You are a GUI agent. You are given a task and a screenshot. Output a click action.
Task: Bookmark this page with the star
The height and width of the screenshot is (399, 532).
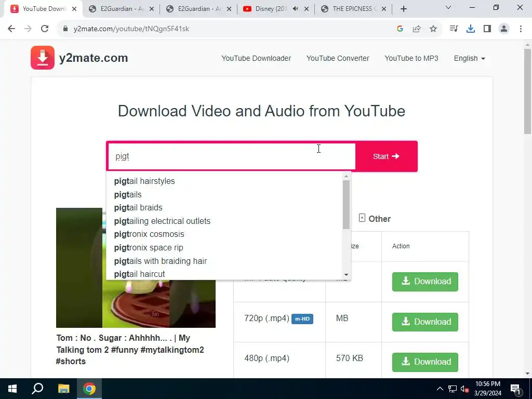(433, 29)
